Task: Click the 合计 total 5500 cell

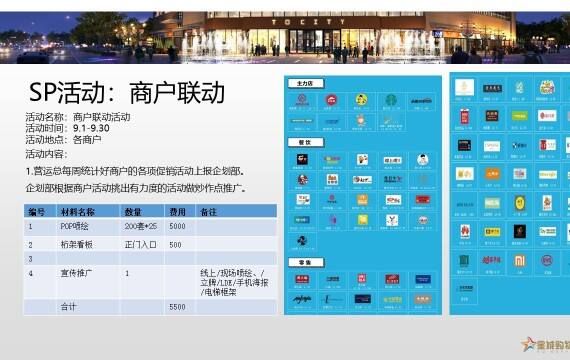Action: coord(179,307)
